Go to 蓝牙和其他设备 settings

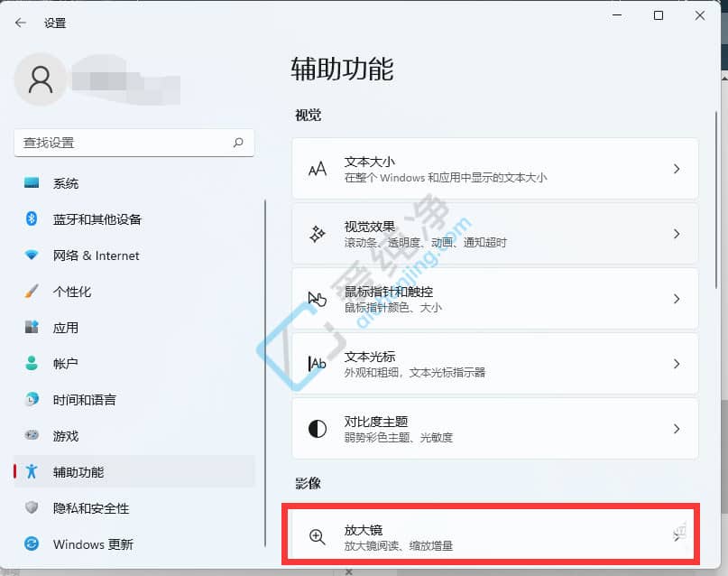134,218
